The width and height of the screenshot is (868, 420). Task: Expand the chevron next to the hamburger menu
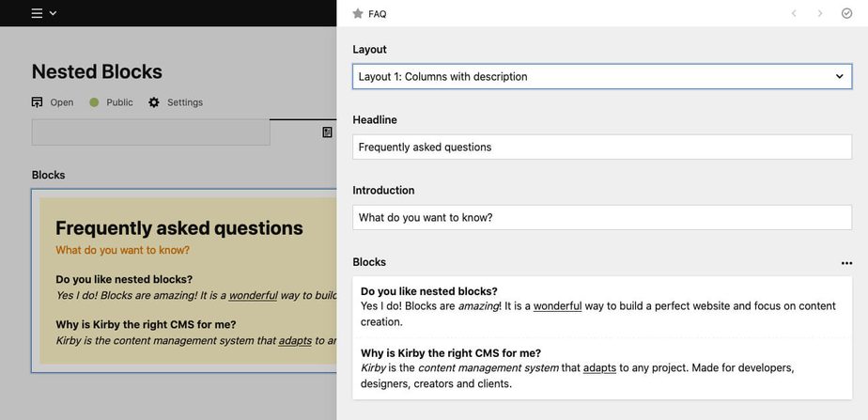point(54,13)
